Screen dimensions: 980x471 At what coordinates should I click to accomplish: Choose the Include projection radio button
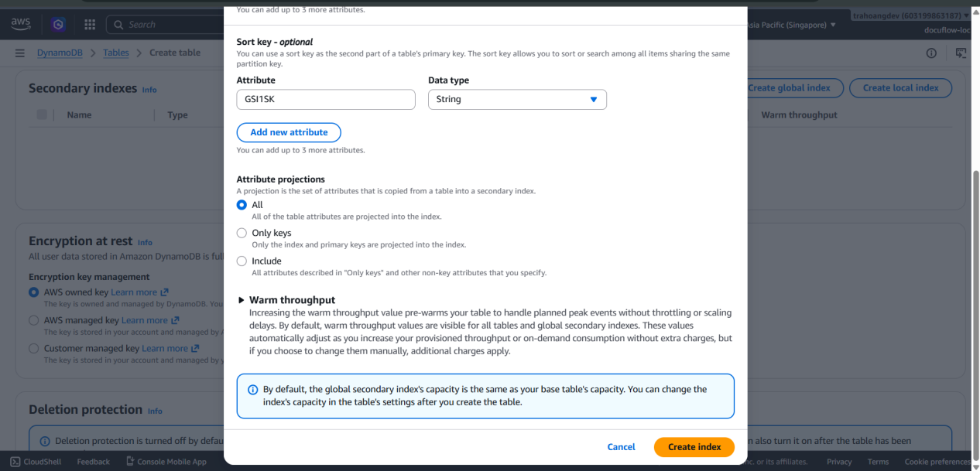point(242,261)
